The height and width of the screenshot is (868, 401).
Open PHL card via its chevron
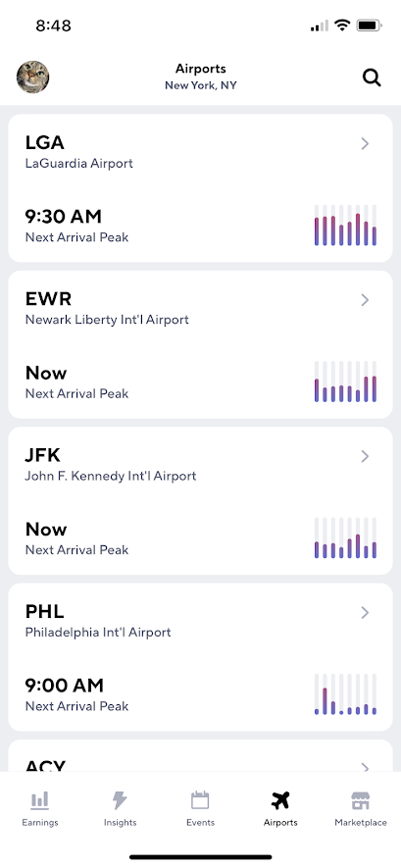point(365,613)
